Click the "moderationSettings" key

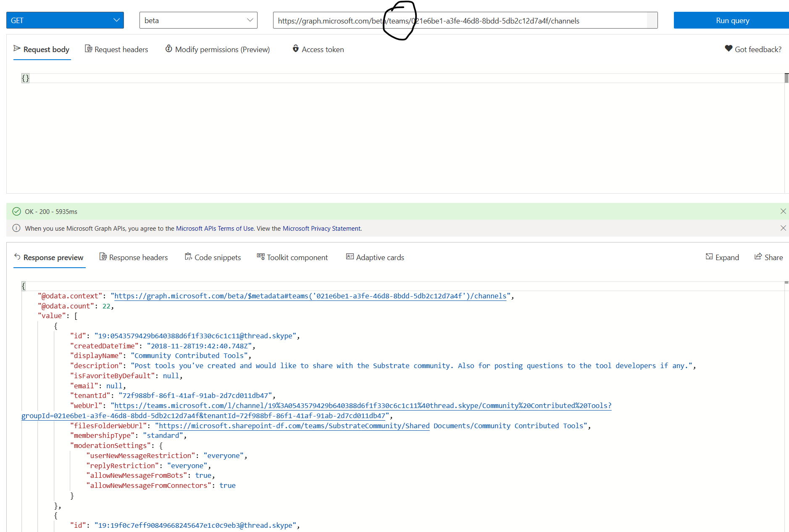click(x=110, y=446)
